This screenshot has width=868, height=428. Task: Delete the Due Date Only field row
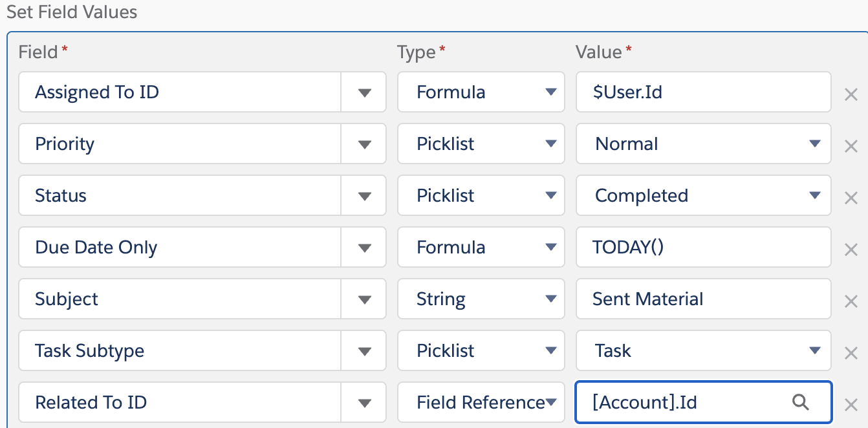(851, 249)
